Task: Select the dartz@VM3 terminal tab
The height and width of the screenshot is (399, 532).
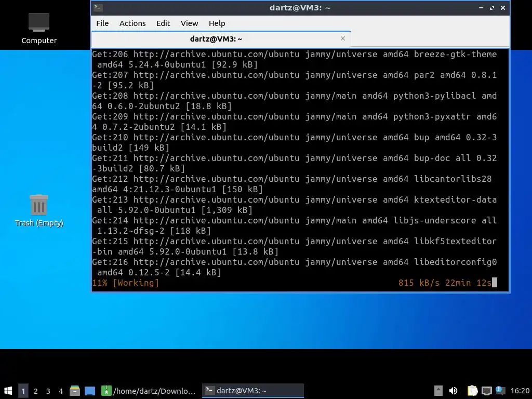Action: 221,38
